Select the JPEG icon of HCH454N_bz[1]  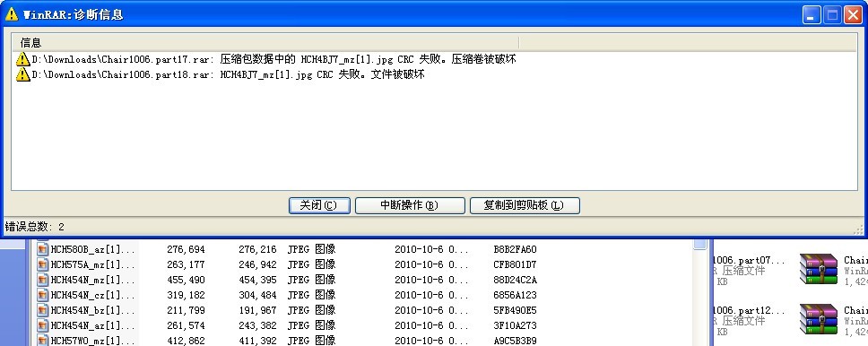click(43, 310)
